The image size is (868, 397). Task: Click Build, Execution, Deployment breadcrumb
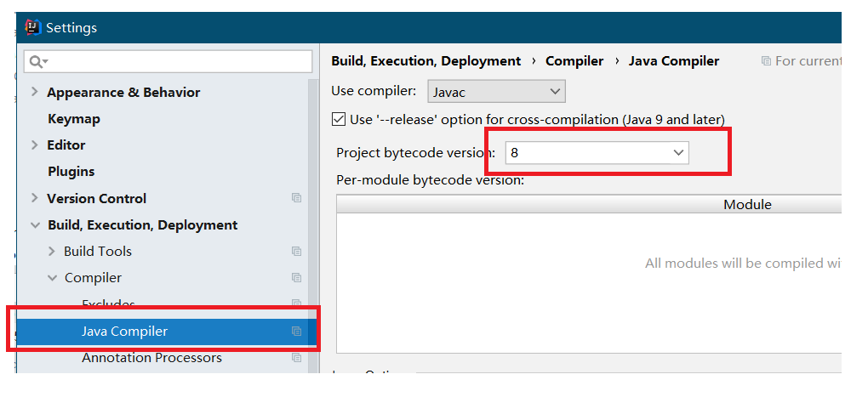tap(425, 61)
